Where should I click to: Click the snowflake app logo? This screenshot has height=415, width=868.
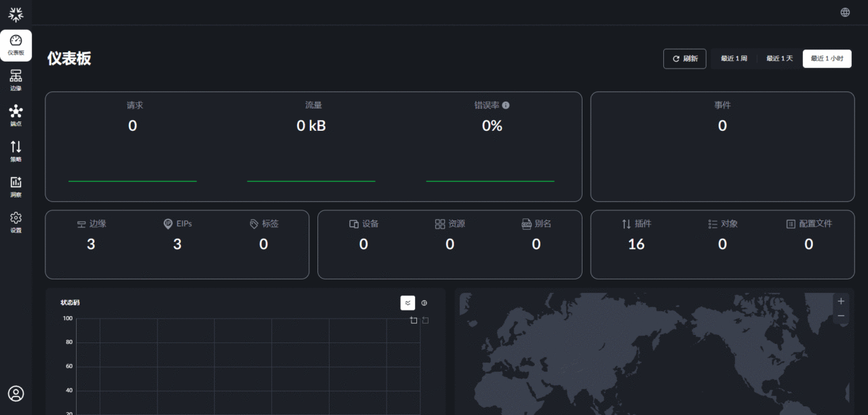click(16, 14)
